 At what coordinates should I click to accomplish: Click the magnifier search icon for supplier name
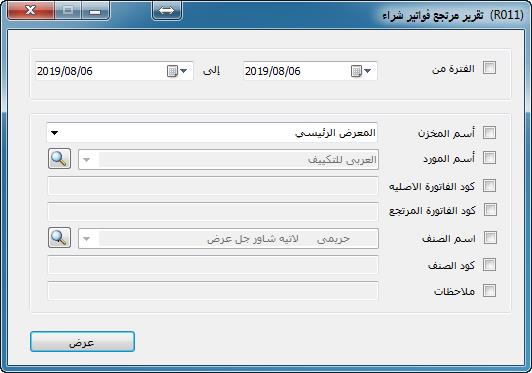[59, 158]
